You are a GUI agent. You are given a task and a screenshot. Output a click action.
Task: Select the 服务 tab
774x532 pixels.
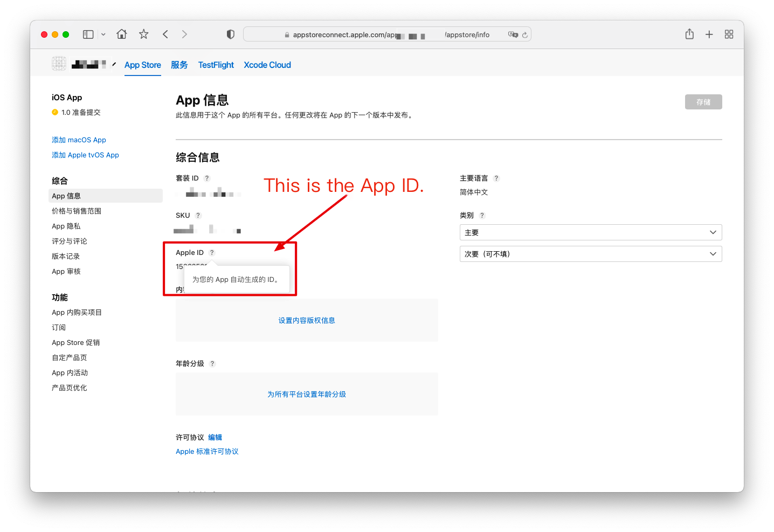(179, 65)
